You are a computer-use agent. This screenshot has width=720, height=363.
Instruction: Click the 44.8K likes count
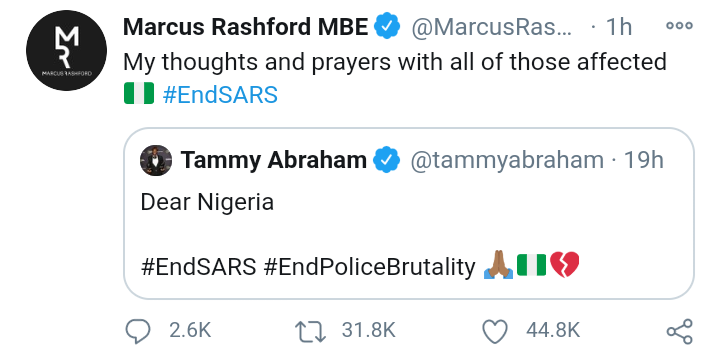click(553, 330)
